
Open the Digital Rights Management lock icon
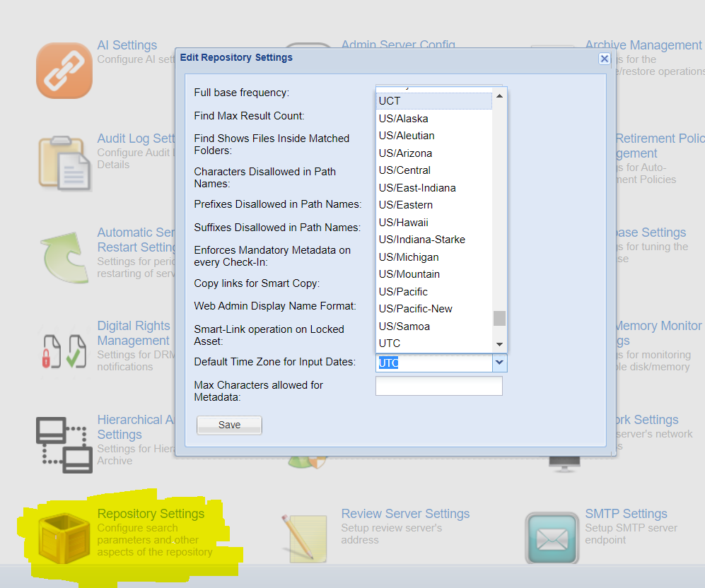coord(64,351)
